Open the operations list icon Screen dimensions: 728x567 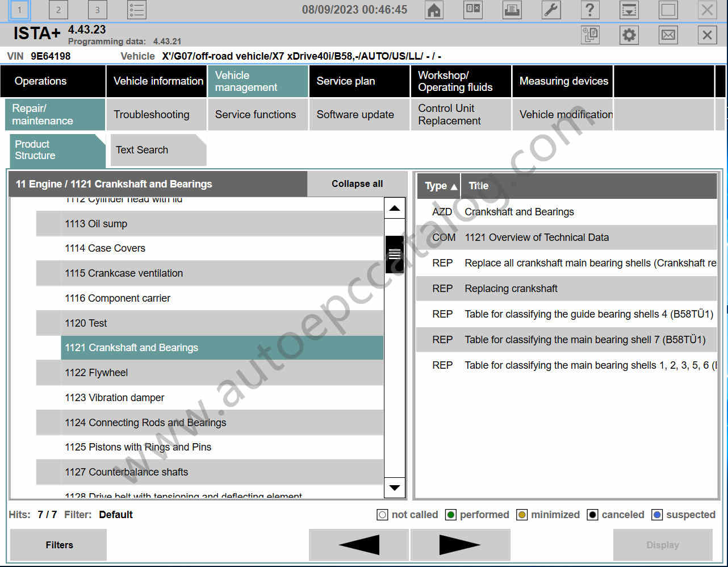click(x=137, y=10)
